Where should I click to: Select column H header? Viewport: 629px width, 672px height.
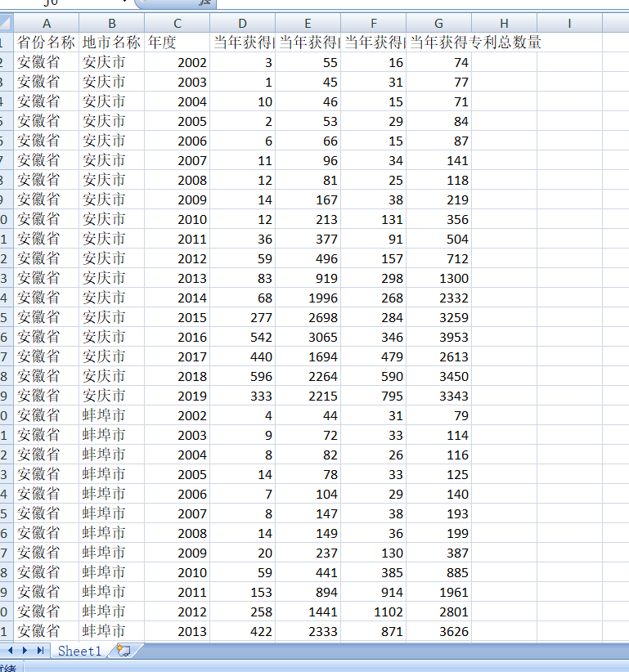click(504, 23)
